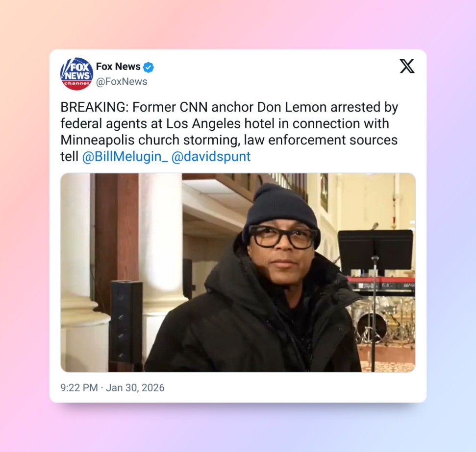
Task: Click the X logo on the card
Action: coord(407,66)
